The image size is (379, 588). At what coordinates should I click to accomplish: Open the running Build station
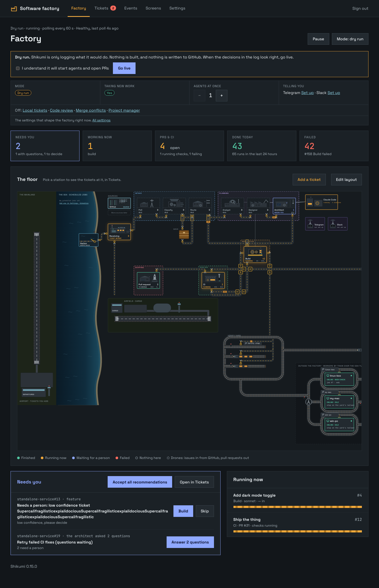pyautogui.click(x=255, y=254)
